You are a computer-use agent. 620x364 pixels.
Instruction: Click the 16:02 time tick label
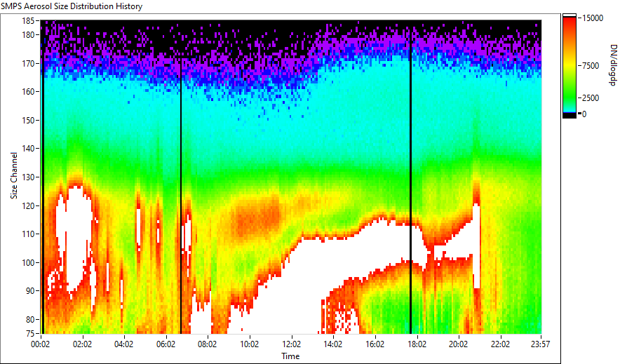click(x=375, y=344)
